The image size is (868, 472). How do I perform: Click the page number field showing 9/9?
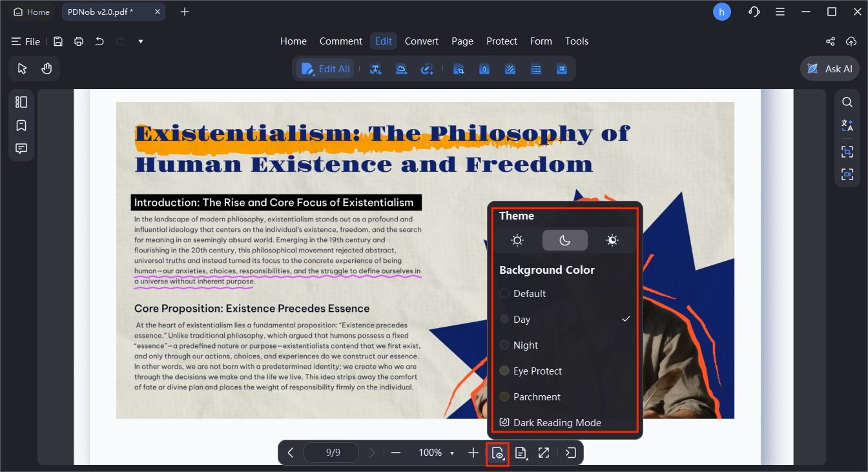point(333,453)
